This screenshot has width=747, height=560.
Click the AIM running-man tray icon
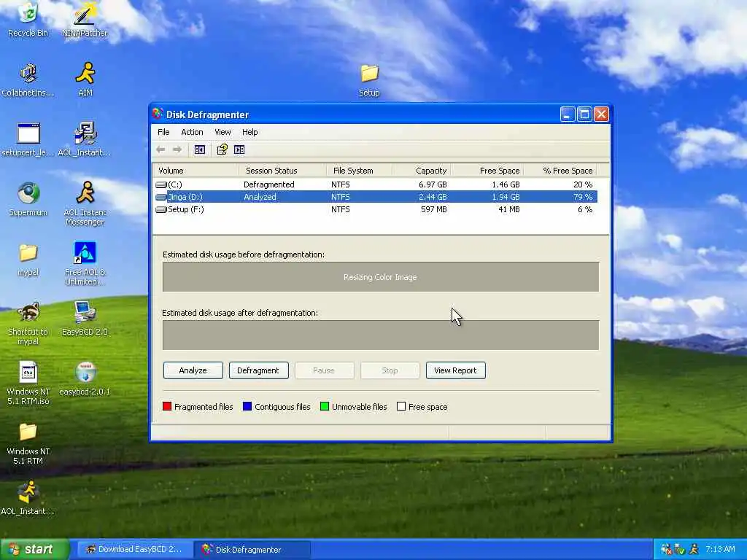point(694,549)
